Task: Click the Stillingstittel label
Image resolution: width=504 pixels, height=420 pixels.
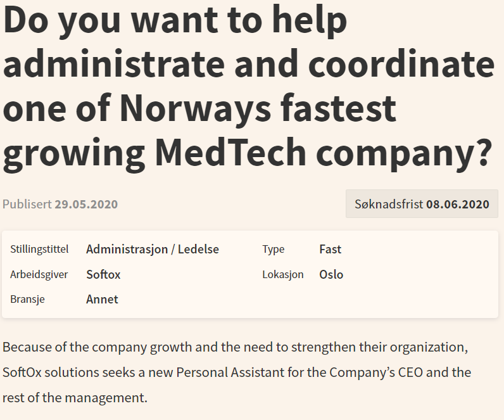Action: (39, 249)
